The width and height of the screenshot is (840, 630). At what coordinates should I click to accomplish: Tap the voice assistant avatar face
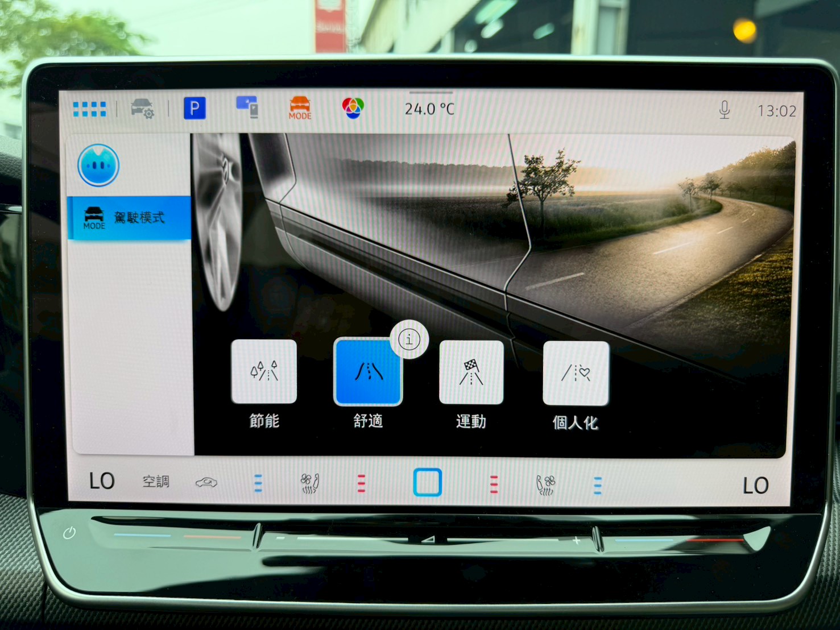coord(98,165)
